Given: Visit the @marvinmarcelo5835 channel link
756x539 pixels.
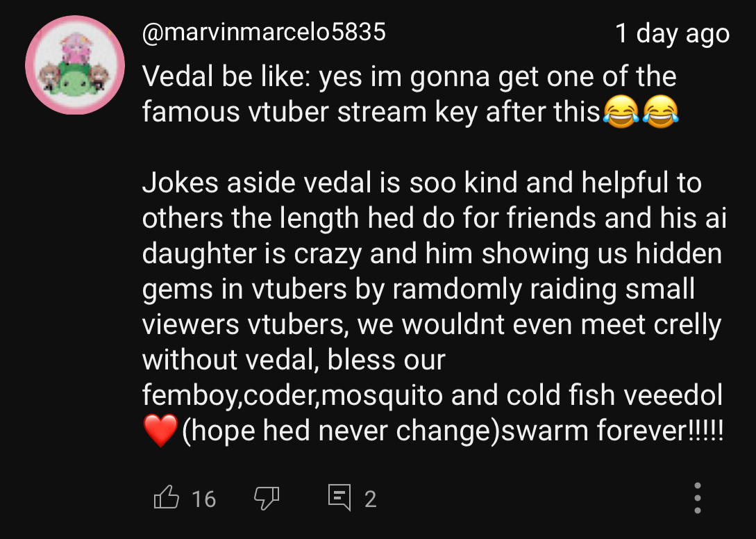Looking at the screenshot, I should coord(264,32).
